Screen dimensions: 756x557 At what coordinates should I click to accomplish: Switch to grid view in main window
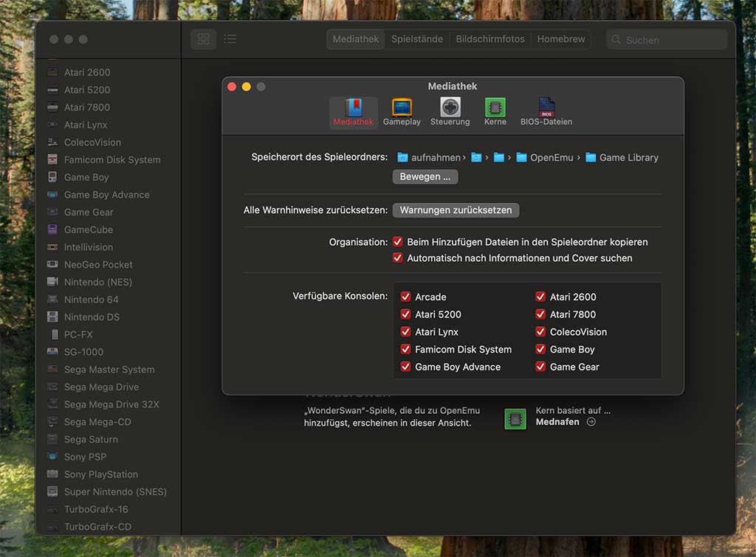(x=204, y=39)
